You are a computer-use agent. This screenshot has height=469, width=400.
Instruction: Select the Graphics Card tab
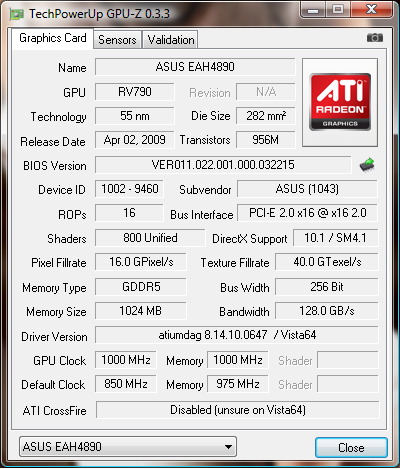pyautogui.click(x=53, y=38)
